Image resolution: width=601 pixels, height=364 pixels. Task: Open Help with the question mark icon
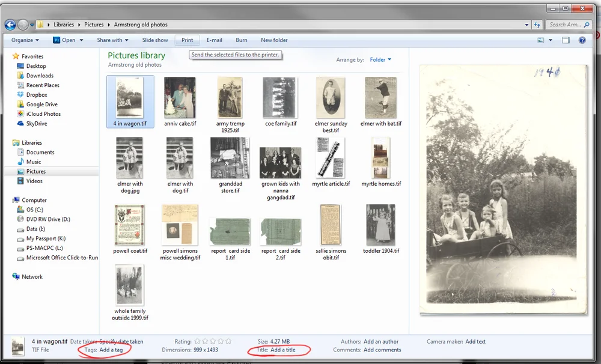click(x=581, y=40)
